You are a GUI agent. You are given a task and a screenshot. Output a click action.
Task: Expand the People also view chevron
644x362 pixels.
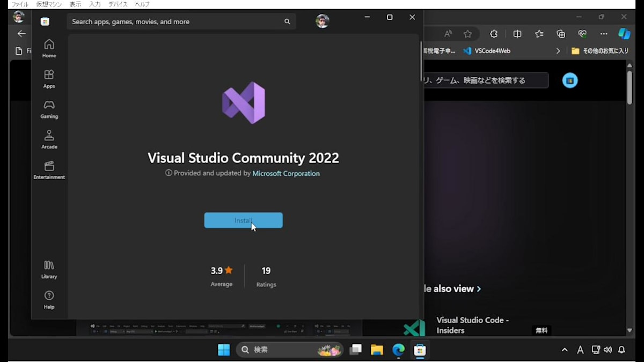[479, 289]
